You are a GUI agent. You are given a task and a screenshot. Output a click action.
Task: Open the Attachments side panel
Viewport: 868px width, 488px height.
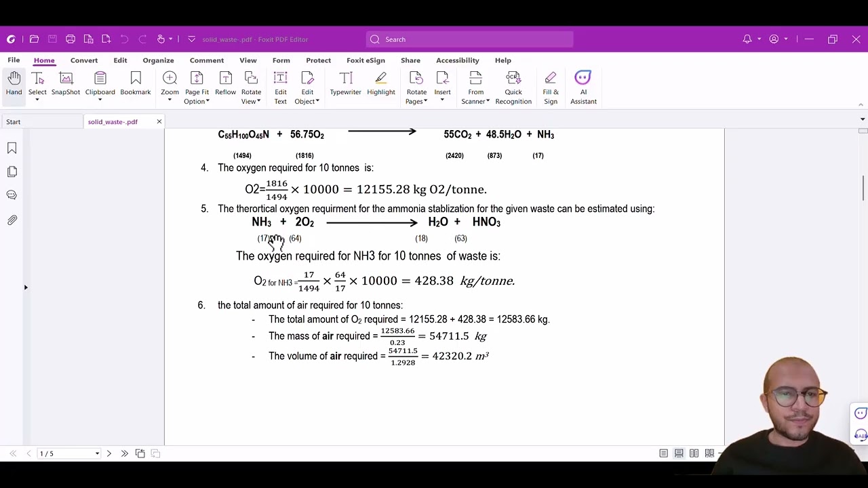tap(12, 220)
